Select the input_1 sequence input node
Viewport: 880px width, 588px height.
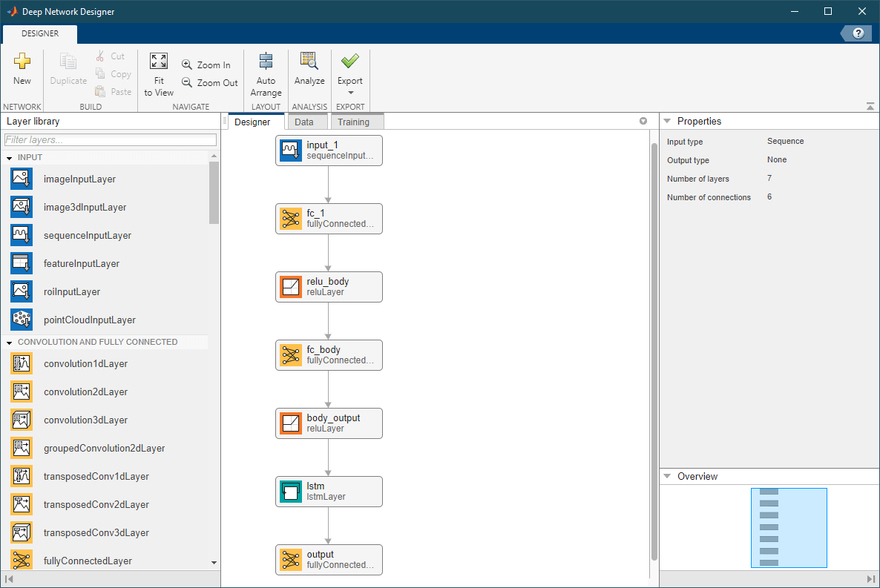click(x=329, y=151)
